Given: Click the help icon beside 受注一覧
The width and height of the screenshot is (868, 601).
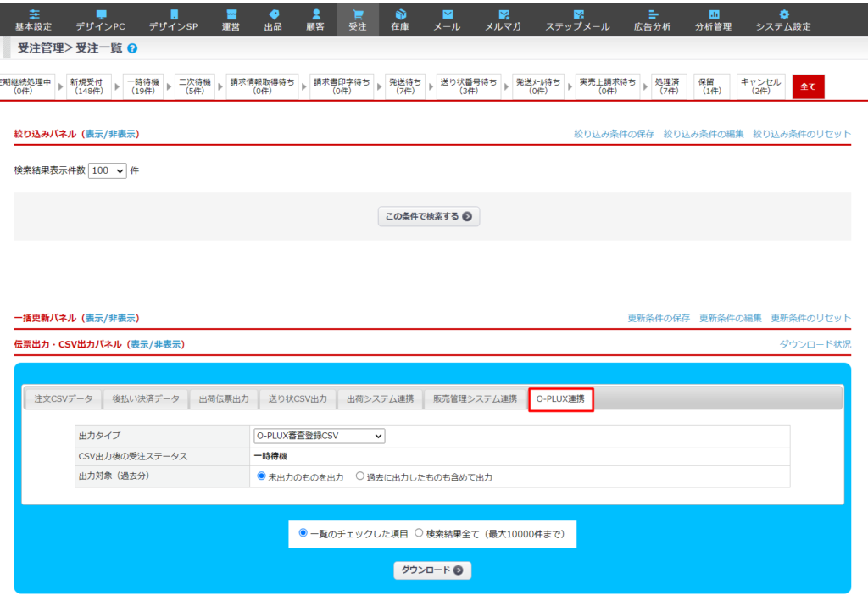Looking at the screenshot, I should [132, 49].
